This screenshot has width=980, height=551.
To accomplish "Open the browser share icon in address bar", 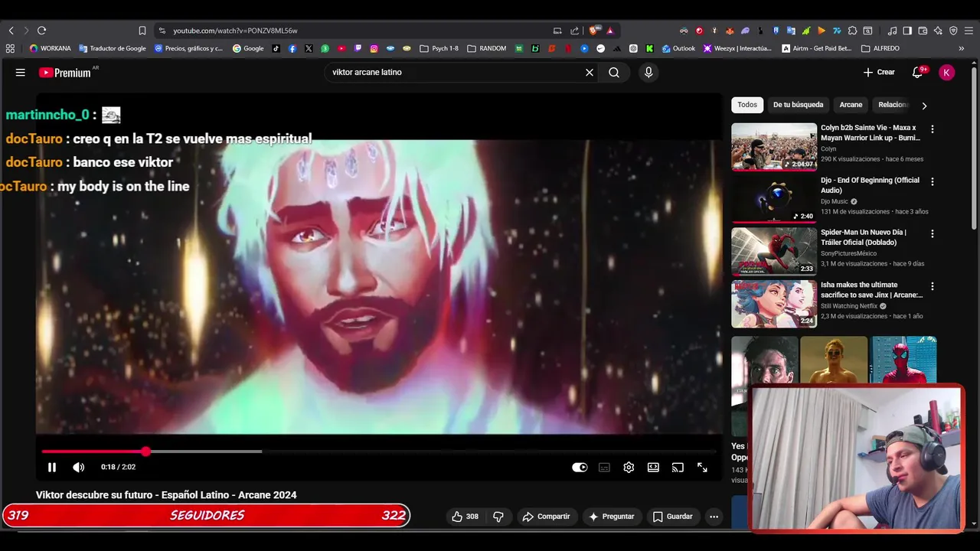I will click(575, 31).
